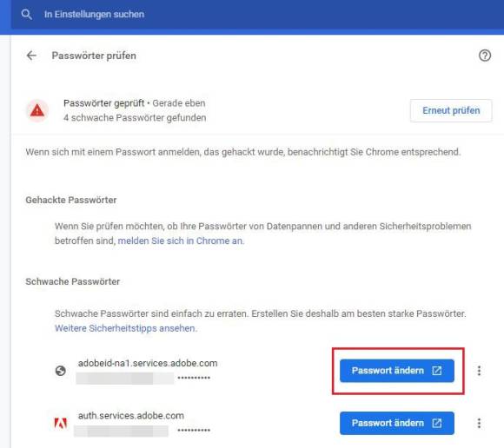This screenshot has height=448, width=504.
Task: Open the help question mark icon
Action: click(x=485, y=56)
